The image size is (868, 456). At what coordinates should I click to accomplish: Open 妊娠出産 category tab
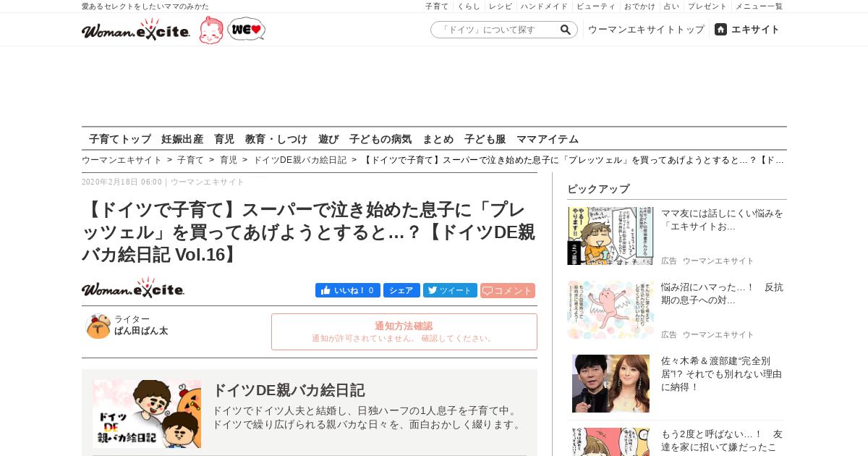click(182, 139)
